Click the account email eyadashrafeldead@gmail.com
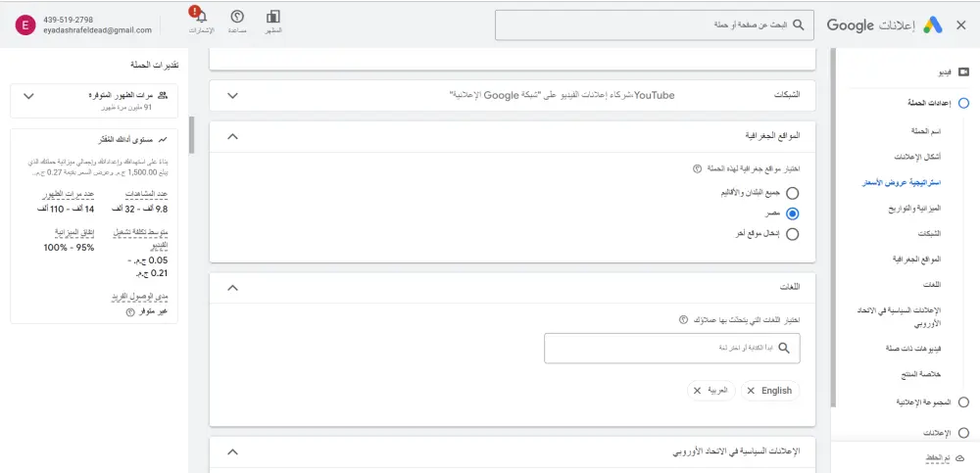This screenshot has width=980, height=473. click(x=96, y=30)
